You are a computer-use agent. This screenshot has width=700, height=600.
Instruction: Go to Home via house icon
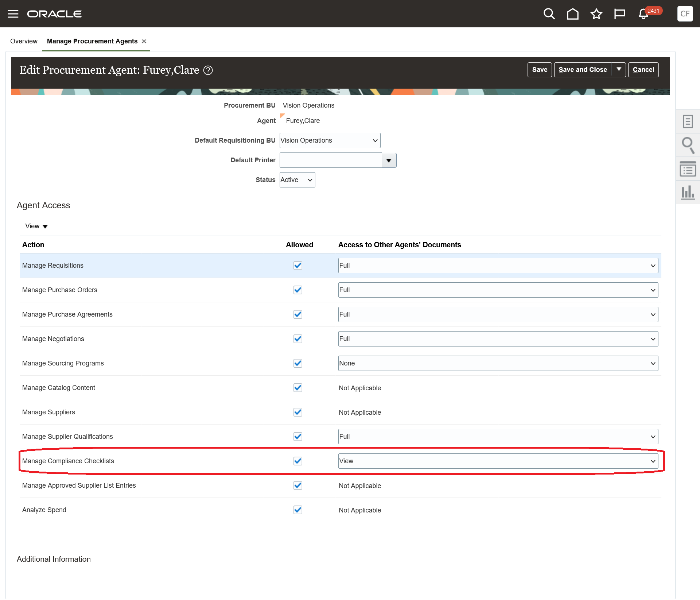(x=572, y=14)
